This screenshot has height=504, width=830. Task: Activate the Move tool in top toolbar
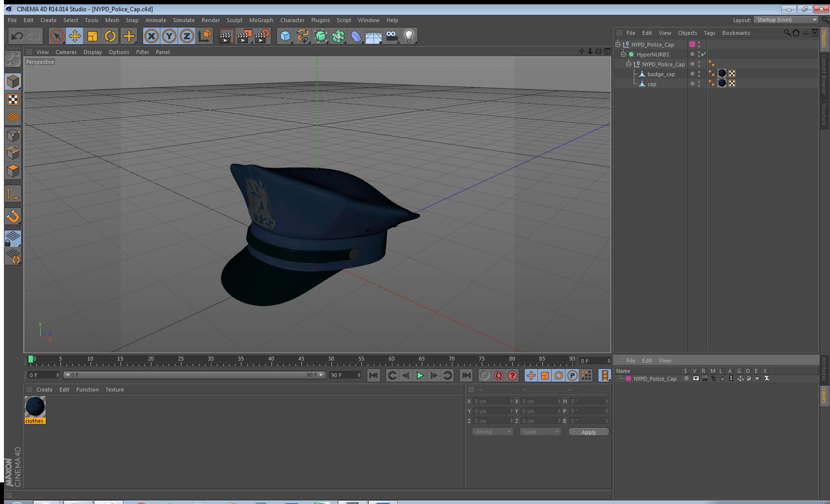tap(75, 36)
